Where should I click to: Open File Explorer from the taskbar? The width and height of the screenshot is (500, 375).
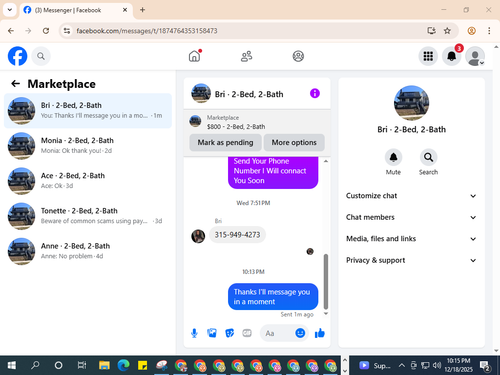pyautogui.click(x=104, y=365)
